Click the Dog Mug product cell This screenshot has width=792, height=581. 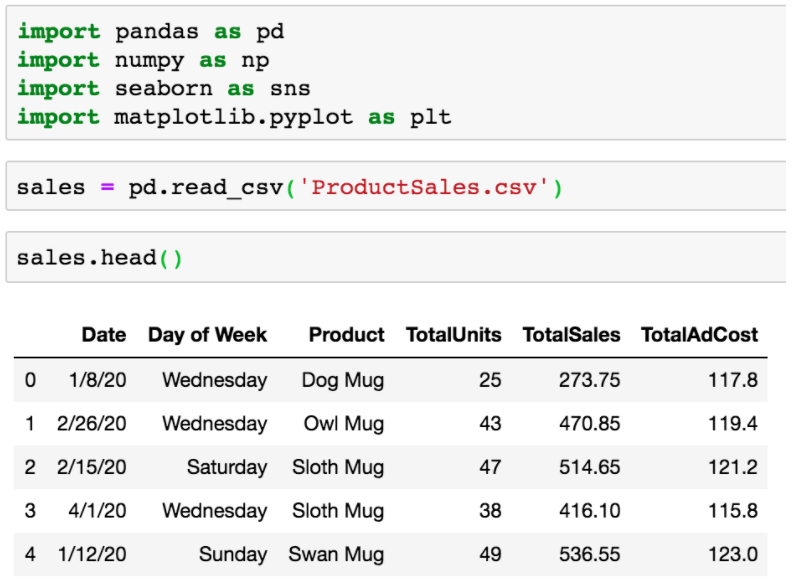tap(343, 380)
